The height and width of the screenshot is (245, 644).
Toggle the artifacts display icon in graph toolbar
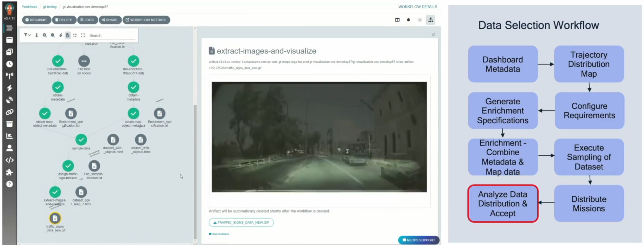pos(68,35)
